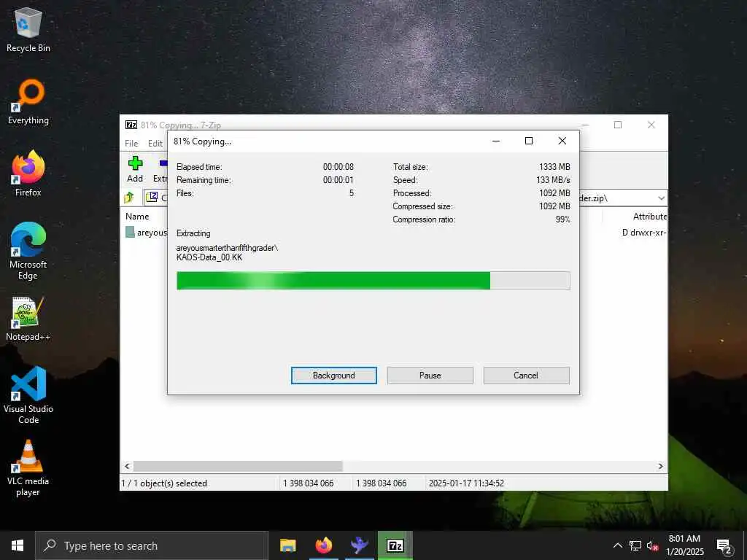747x560 pixels.
Task: Open File Explorer from the taskbar
Action: pyautogui.click(x=287, y=545)
